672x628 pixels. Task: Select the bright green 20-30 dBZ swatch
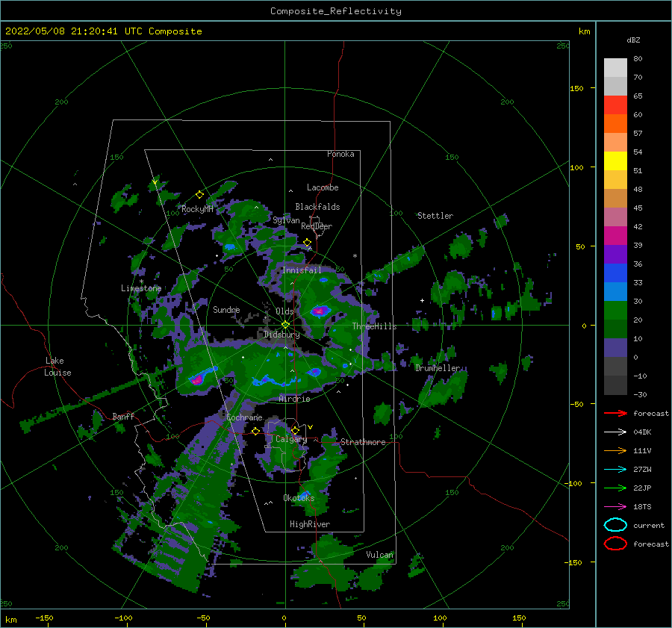point(615,311)
